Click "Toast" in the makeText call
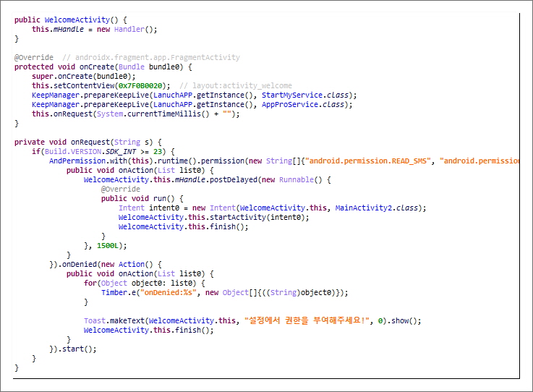The height and width of the screenshot is (392, 533). click(x=95, y=320)
